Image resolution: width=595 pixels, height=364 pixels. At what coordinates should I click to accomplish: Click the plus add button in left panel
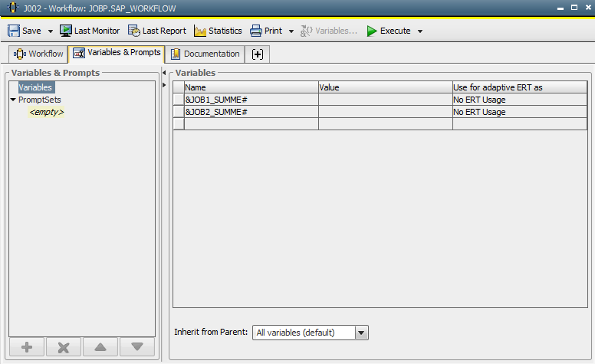(27, 346)
